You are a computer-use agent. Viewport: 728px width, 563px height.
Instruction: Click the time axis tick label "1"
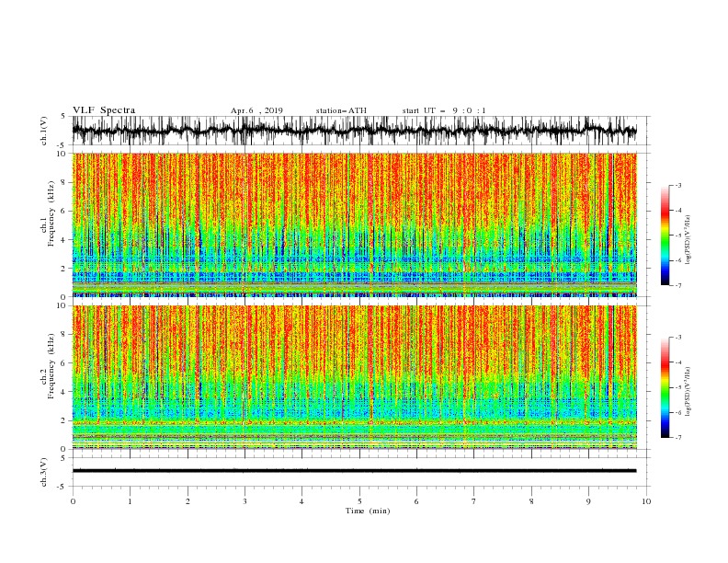tap(131, 501)
